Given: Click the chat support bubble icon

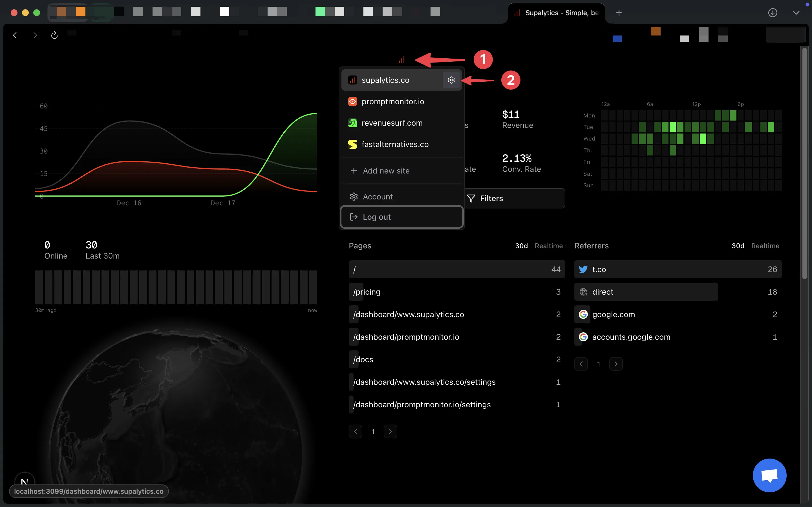Looking at the screenshot, I should coord(769,475).
